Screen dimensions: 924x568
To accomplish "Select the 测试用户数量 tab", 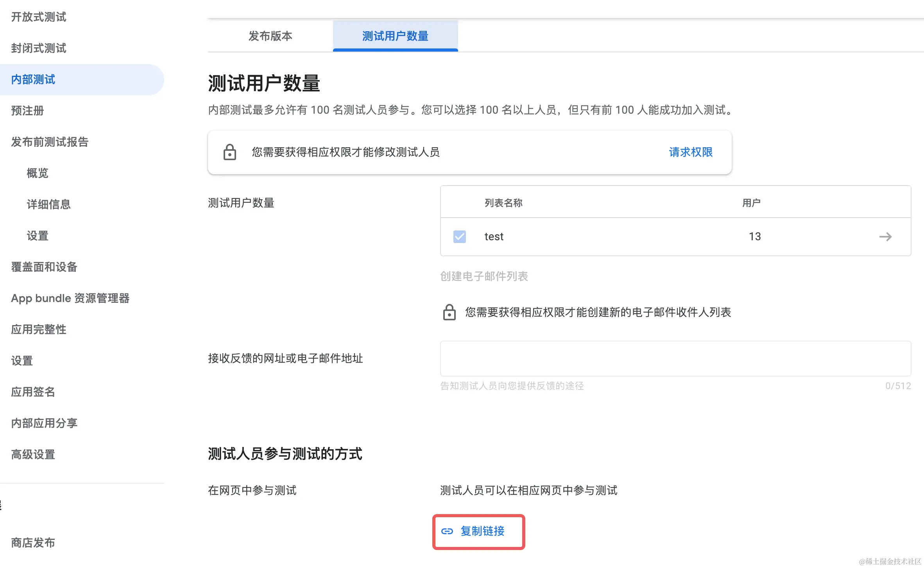I will coord(395,36).
